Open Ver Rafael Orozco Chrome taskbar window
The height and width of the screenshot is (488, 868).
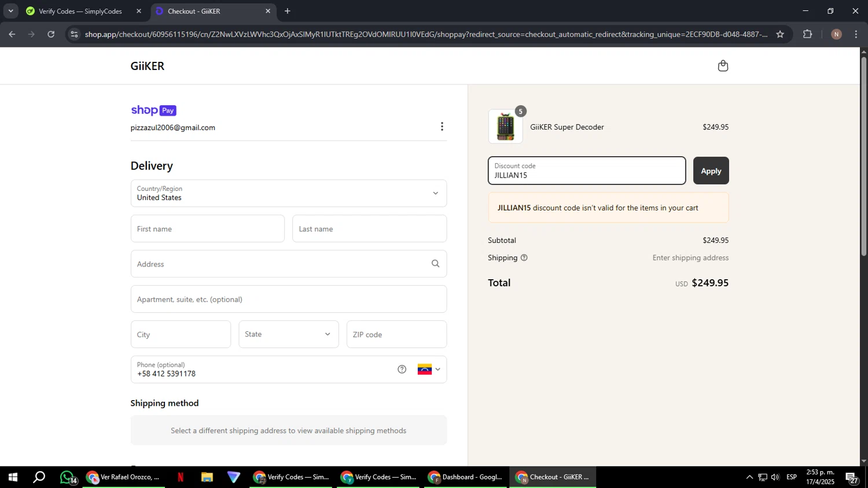[123, 478]
